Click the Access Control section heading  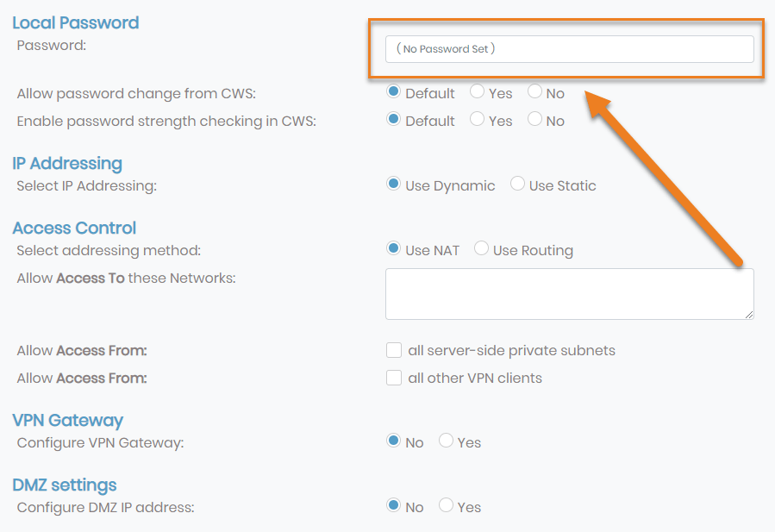(74, 228)
